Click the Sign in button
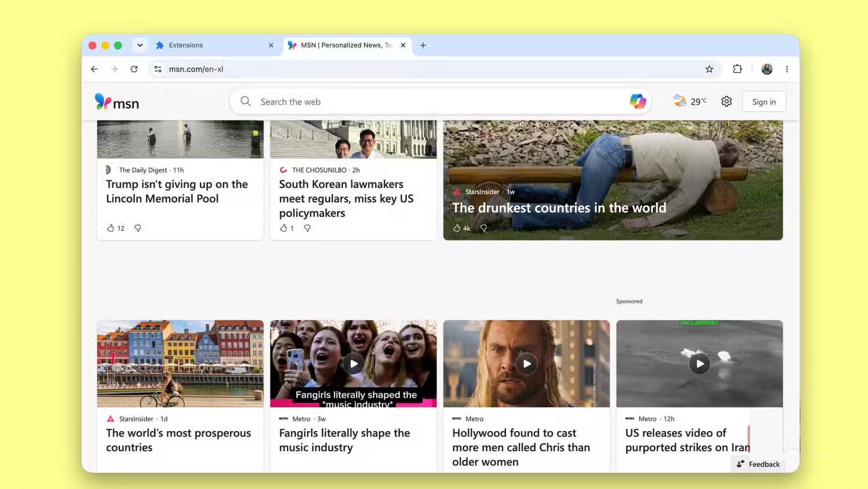 pyautogui.click(x=764, y=102)
